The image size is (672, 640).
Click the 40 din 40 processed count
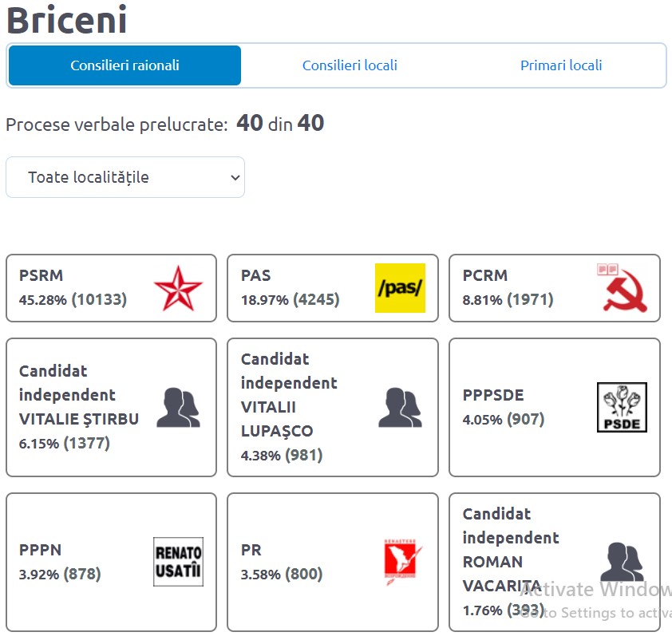click(280, 124)
